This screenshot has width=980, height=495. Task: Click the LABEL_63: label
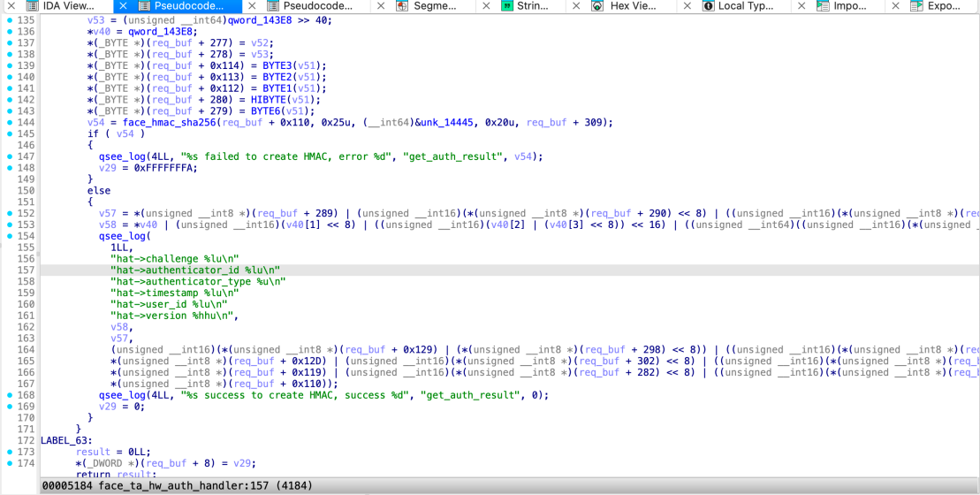tap(66, 440)
